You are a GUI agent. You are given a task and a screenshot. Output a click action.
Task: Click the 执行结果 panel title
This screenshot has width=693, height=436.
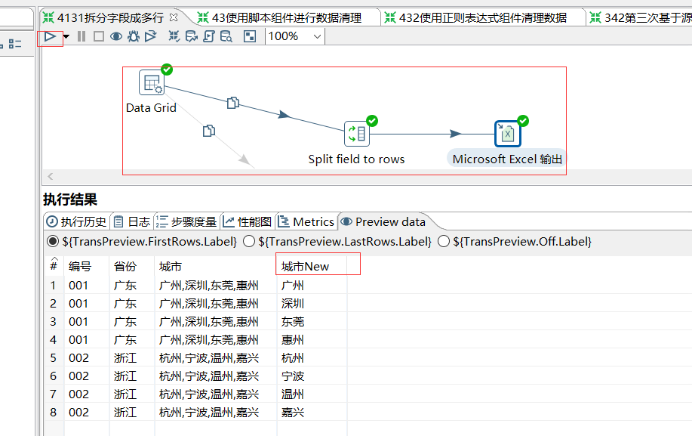tap(70, 200)
